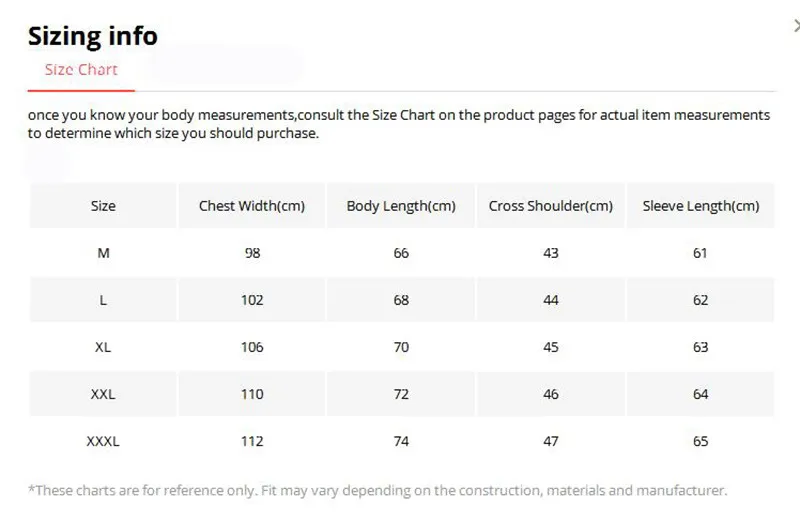Click the reference-only disclaimer footnote
Viewport: 800px width, 522px height.
(378, 490)
